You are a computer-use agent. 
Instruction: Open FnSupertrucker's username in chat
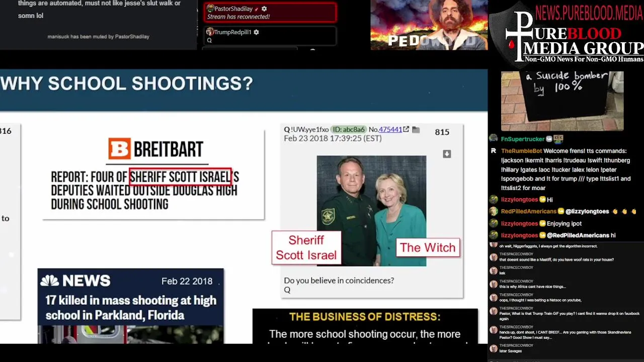tap(523, 139)
